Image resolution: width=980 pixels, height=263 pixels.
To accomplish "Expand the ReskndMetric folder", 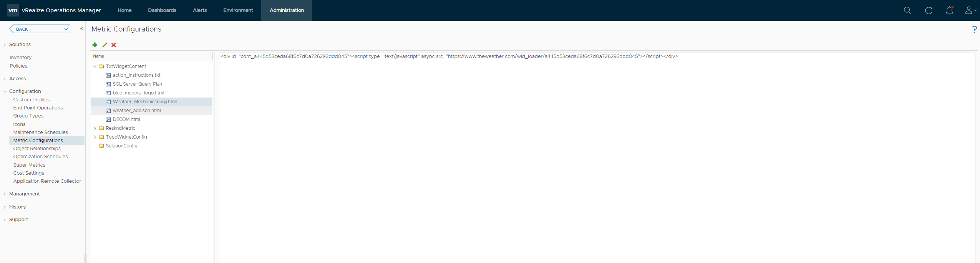I will click(x=95, y=128).
